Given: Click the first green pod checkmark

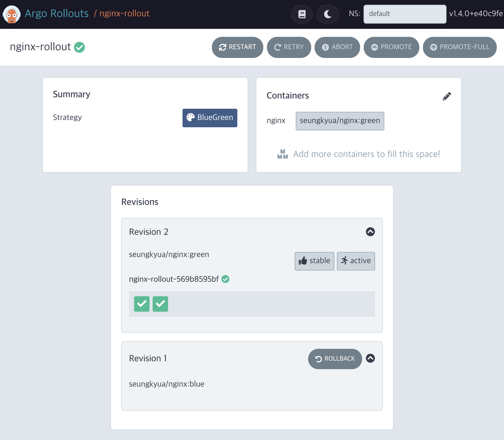Looking at the screenshot, I should 142,304.
